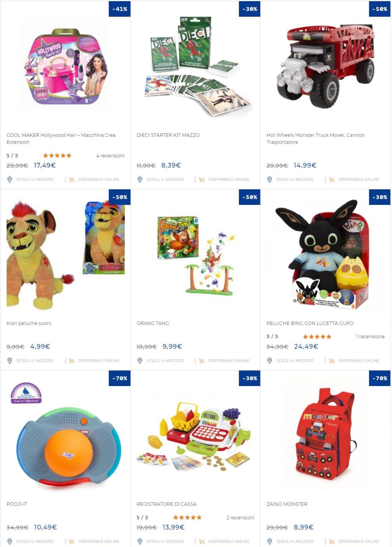The height and width of the screenshot is (547, 392).
Task: Click the five-star rating of REGISTRATORE DI CASSA
Action: pos(187,518)
